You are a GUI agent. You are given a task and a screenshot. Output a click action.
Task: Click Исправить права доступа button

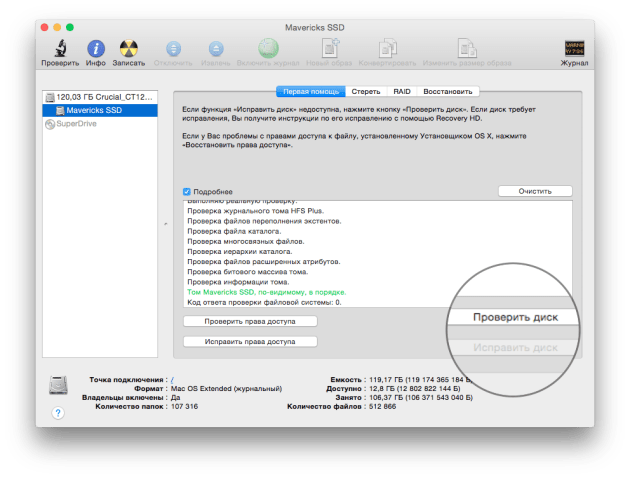250,341
